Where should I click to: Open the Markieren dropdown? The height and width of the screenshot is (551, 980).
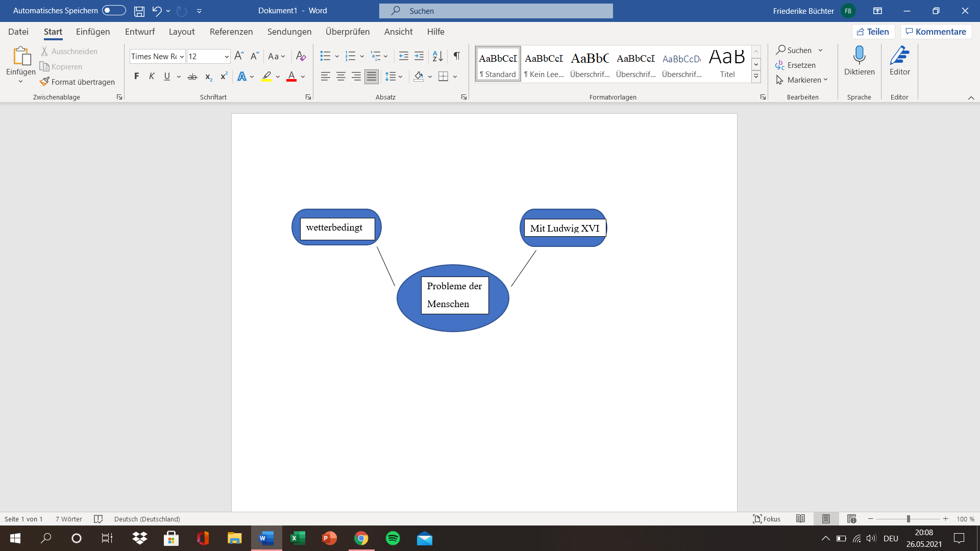(x=801, y=80)
